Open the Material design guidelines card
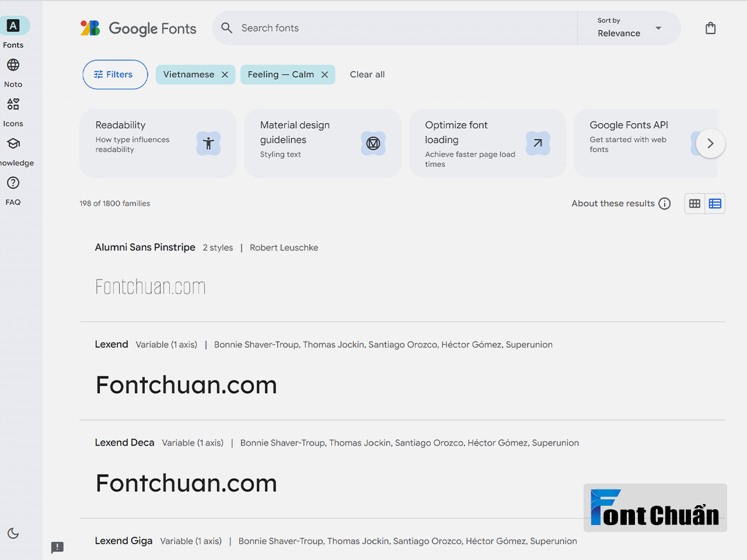The image size is (747, 560). [x=323, y=143]
